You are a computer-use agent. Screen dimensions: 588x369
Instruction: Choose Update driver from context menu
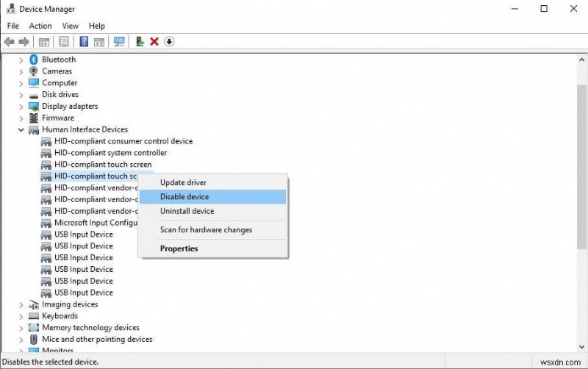[212, 182]
